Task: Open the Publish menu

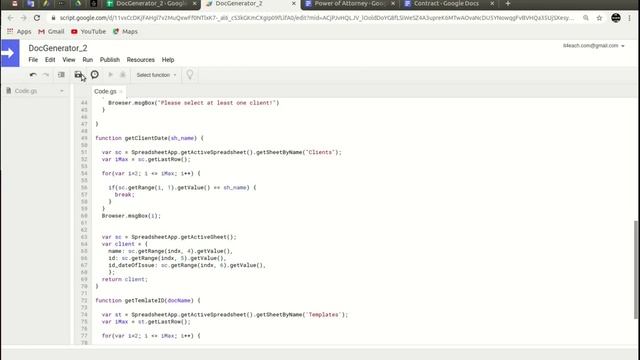Action: coord(110,60)
